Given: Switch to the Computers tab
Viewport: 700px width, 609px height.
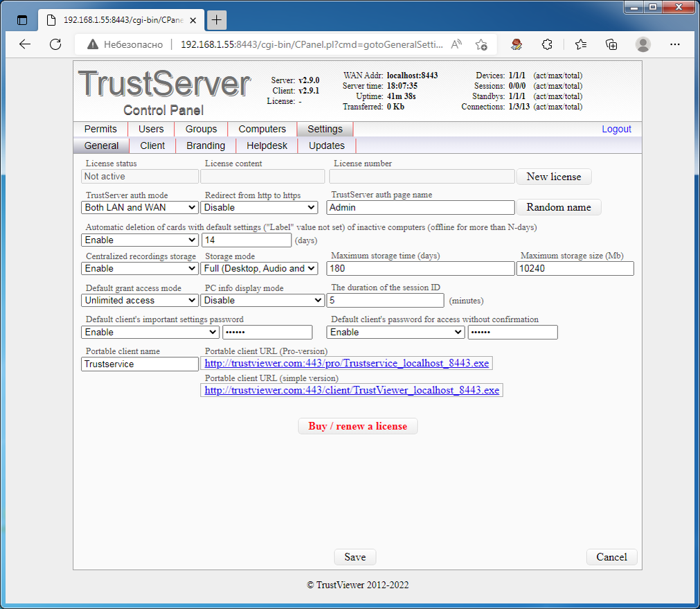Looking at the screenshot, I should (x=262, y=129).
